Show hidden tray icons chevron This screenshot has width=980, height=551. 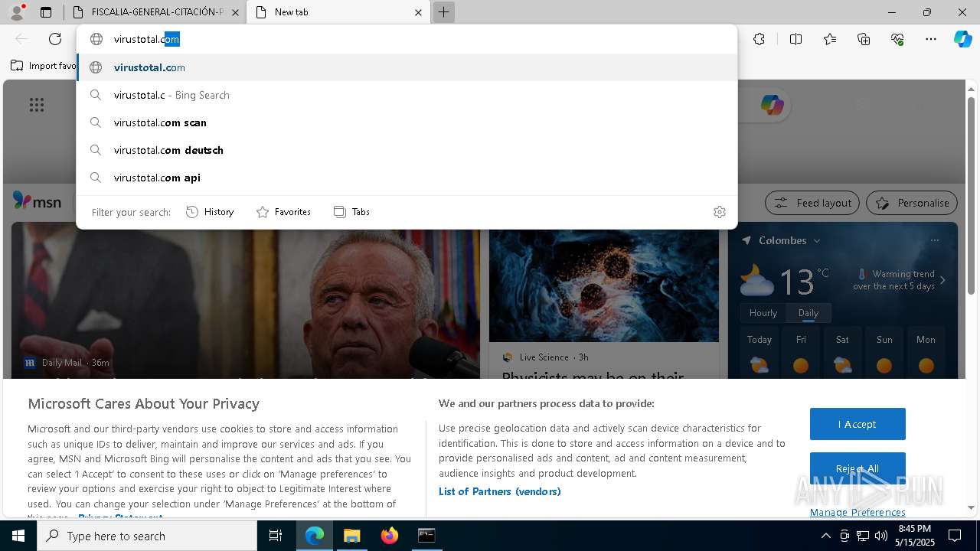(825, 536)
